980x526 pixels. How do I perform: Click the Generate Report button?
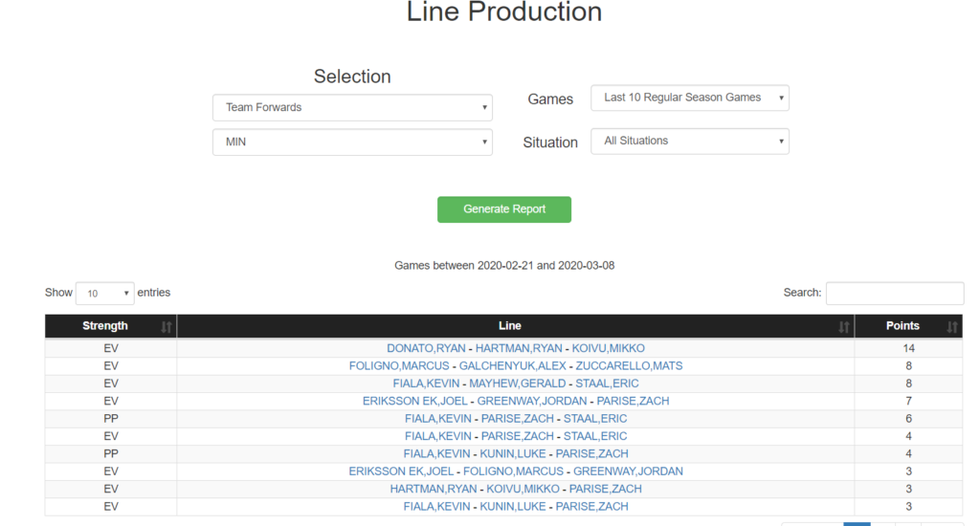point(504,209)
